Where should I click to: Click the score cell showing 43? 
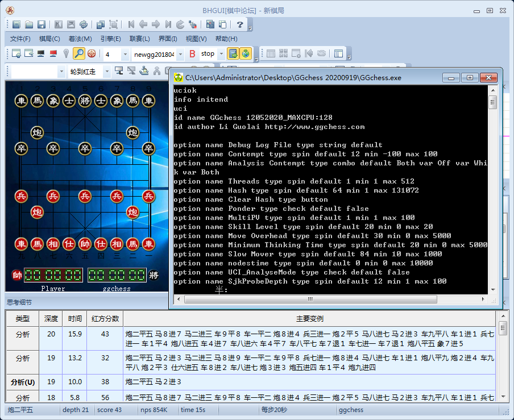tap(105, 339)
